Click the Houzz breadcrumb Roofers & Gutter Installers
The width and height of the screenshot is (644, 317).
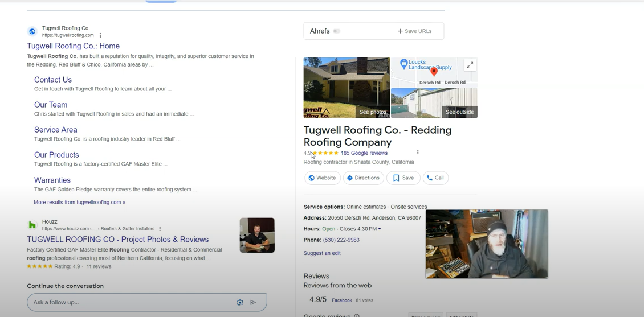click(128, 229)
